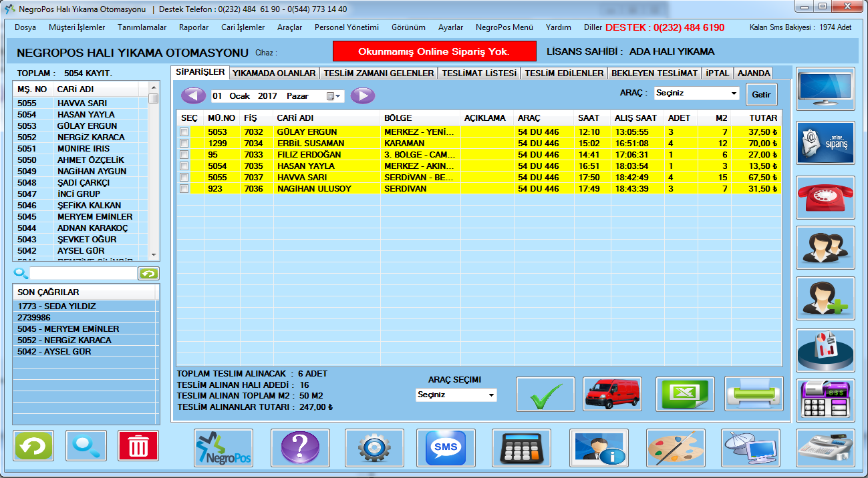Screen dimensions: 868x478
Task: Open the two-person customers icon
Action: (825, 248)
